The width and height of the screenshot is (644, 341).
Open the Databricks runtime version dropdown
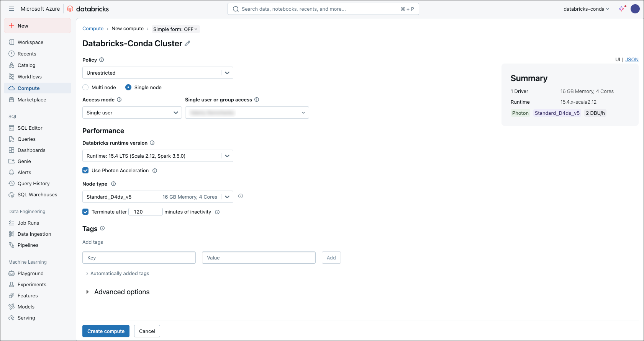click(x=158, y=156)
